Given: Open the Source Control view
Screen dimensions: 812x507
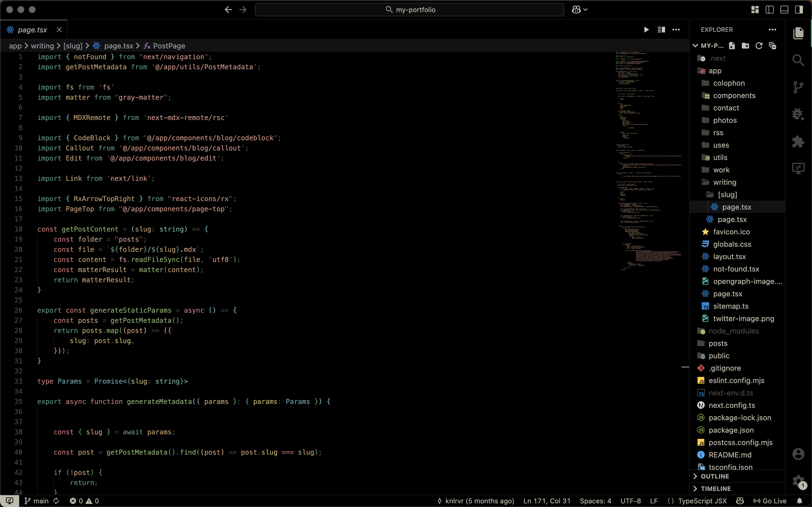Looking at the screenshot, I should tap(798, 87).
